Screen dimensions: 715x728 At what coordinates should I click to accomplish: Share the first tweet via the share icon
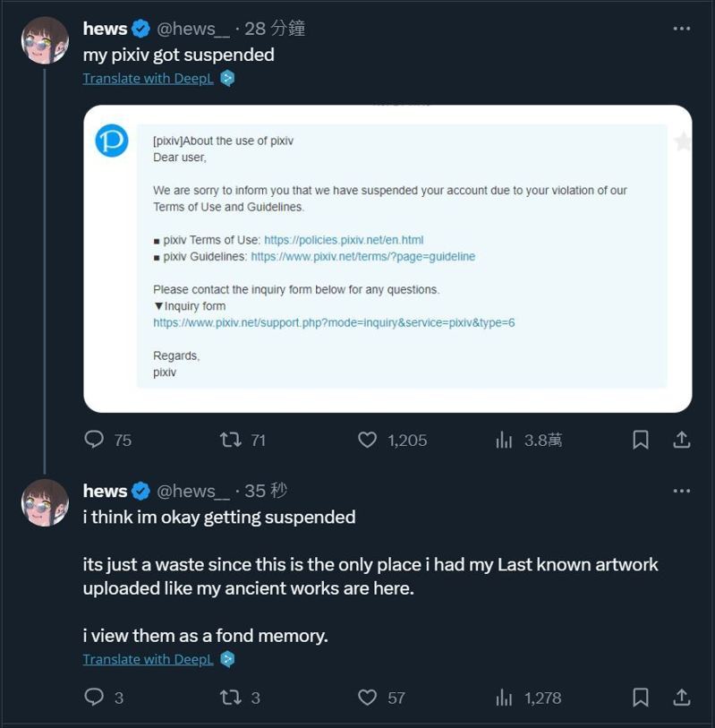click(682, 440)
